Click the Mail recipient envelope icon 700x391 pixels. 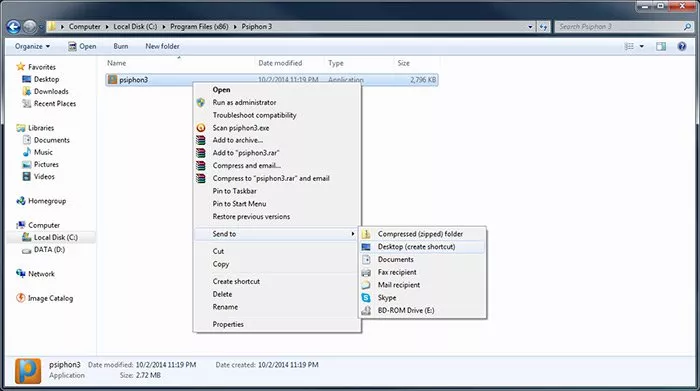click(x=366, y=285)
